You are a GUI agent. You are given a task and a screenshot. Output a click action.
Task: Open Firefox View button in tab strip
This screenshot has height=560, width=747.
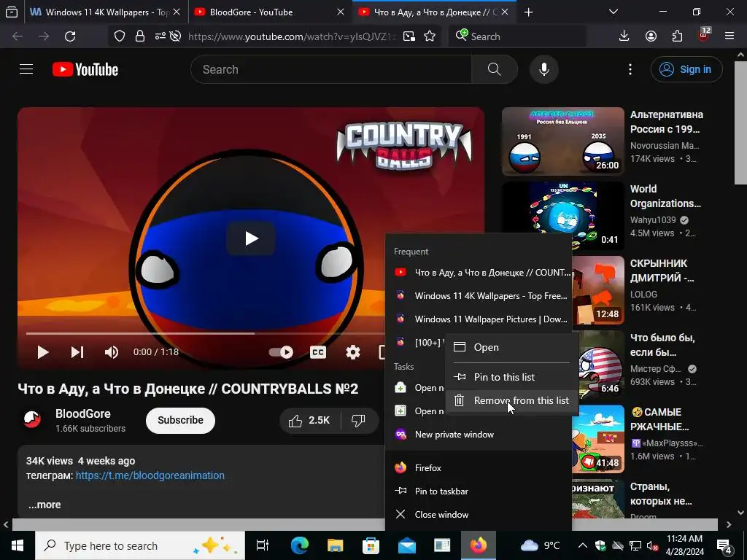[x=12, y=12]
